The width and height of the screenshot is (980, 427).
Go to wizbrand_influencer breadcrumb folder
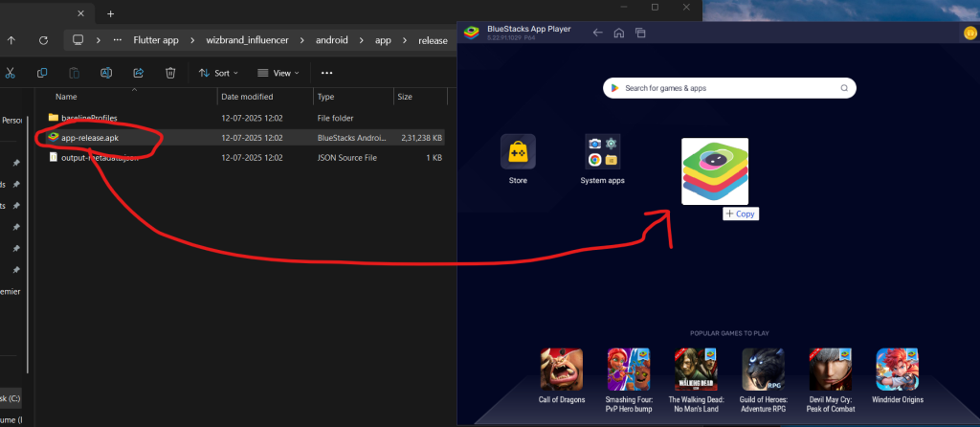(248, 40)
